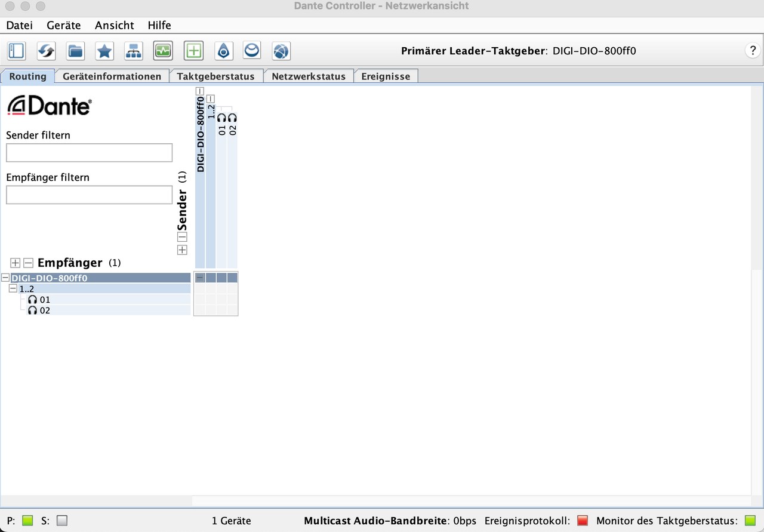The height and width of the screenshot is (532, 764).
Task: Click the Sender filtern input field
Action: point(89,152)
